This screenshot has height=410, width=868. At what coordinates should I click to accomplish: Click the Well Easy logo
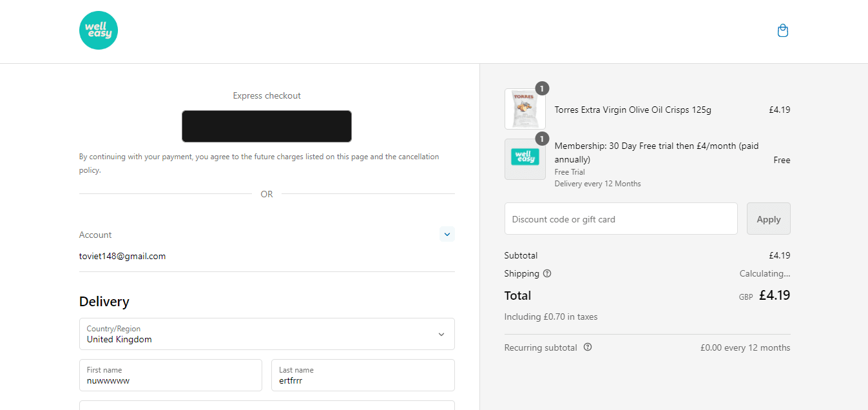(99, 30)
